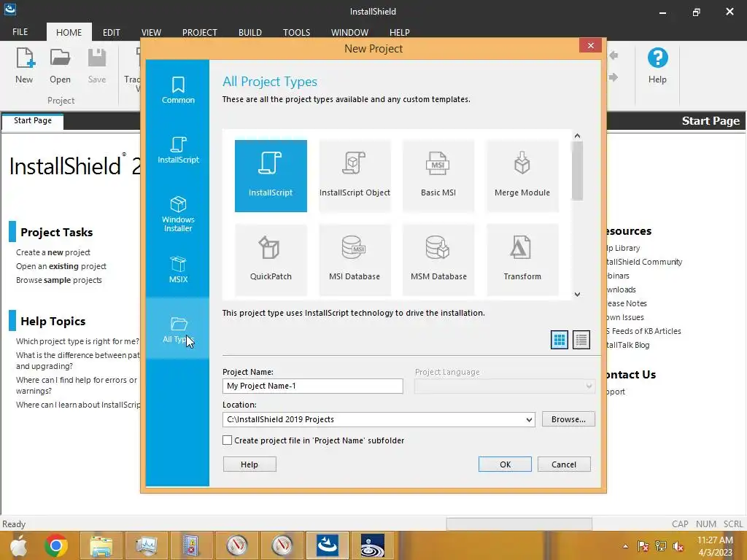
Task: Open the Common category in sidebar
Action: pyautogui.click(x=178, y=90)
